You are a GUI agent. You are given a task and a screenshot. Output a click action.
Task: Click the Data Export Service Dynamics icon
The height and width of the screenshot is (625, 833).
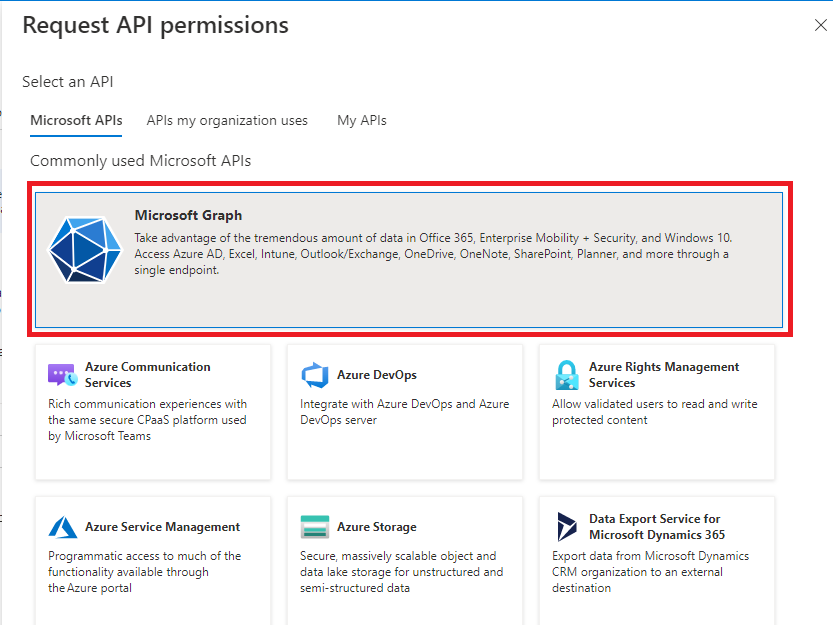pos(566,527)
